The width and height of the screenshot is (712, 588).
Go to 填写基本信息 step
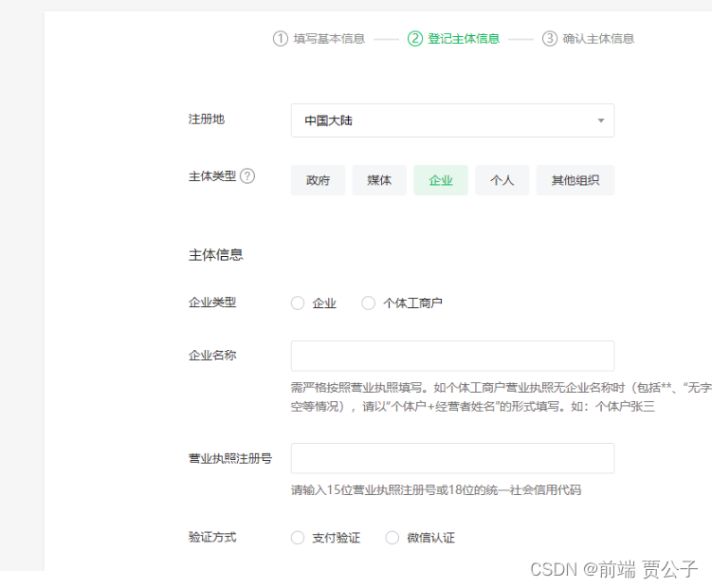[329, 39]
